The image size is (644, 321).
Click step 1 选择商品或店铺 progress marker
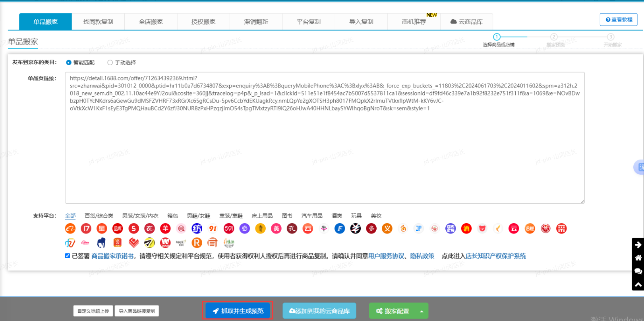click(497, 37)
